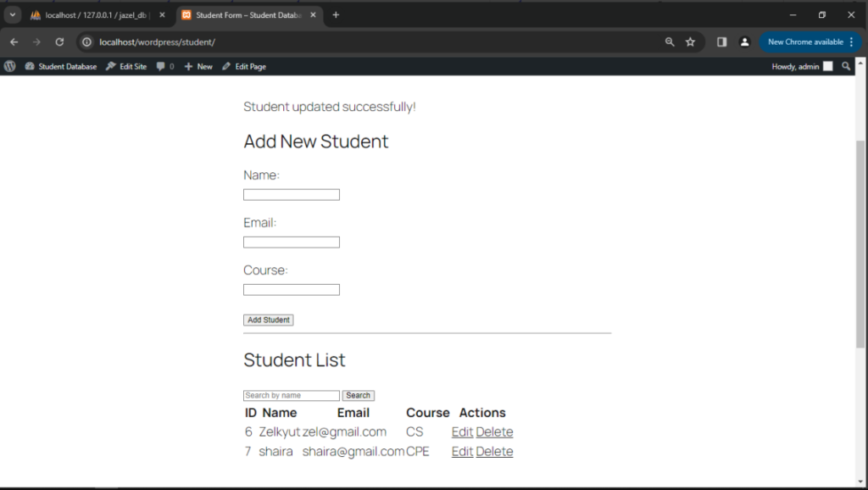Open the New content menu in admin bar
The height and width of the screenshot is (490, 868).
click(x=198, y=66)
